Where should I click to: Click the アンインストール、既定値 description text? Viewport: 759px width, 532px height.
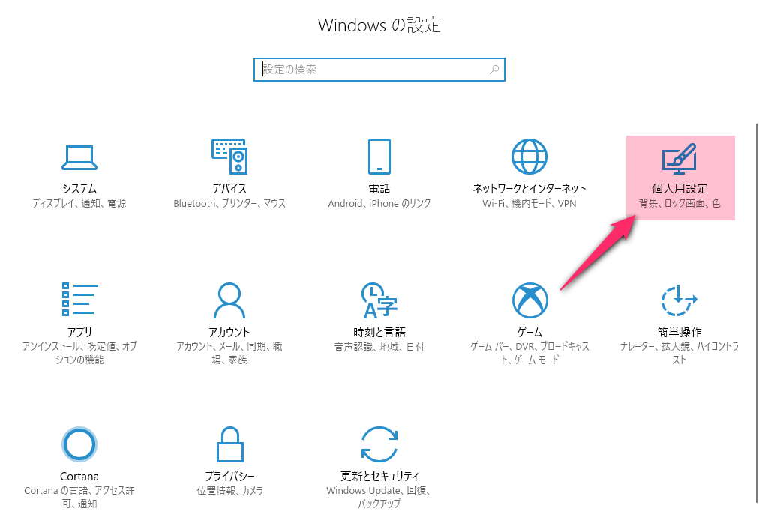[x=79, y=353]
